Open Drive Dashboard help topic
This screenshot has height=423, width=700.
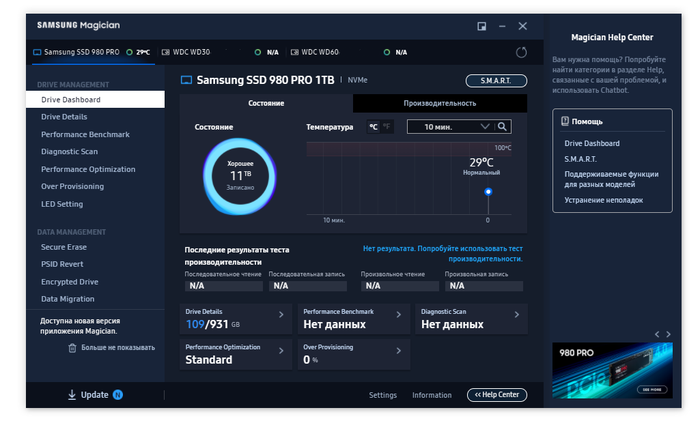click(592, 143)
